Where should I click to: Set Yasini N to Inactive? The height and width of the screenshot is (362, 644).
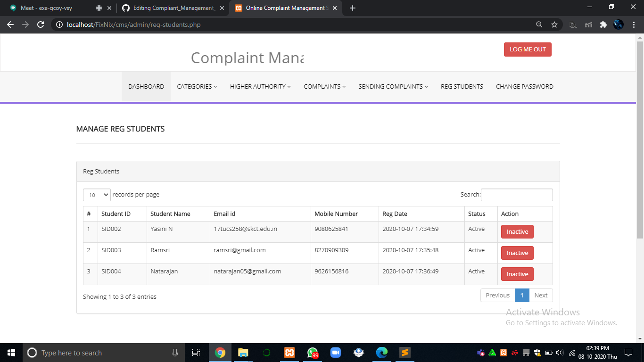pos(517,231)
